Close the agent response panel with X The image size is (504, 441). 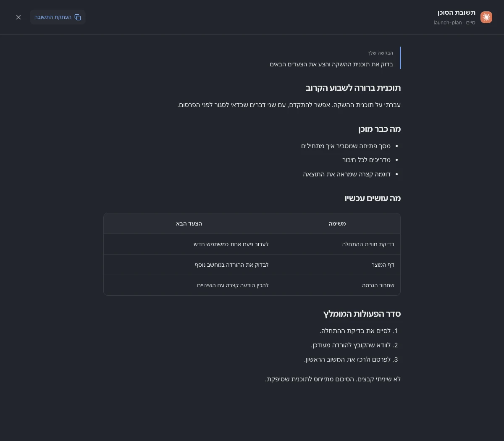(x=18, y=17)
